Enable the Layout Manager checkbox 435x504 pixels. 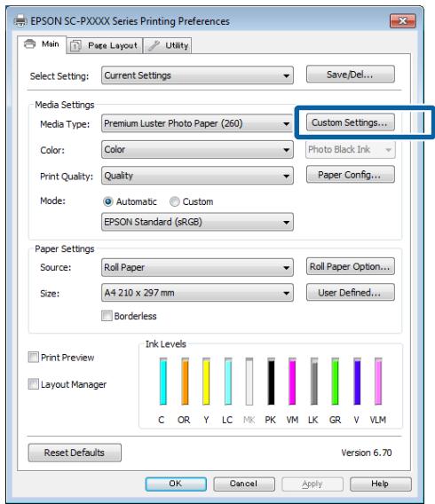coord(34,384)
